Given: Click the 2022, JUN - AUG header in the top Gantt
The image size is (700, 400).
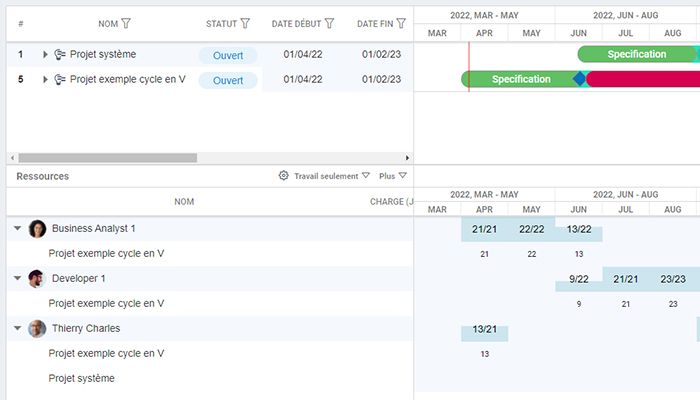Looking at the screenshot, I should point(625,15).
